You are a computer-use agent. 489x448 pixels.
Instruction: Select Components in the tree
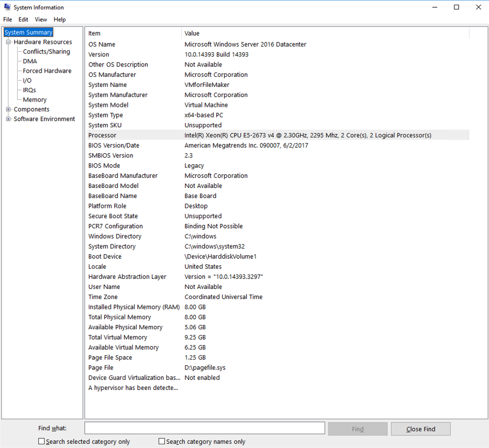31,109
